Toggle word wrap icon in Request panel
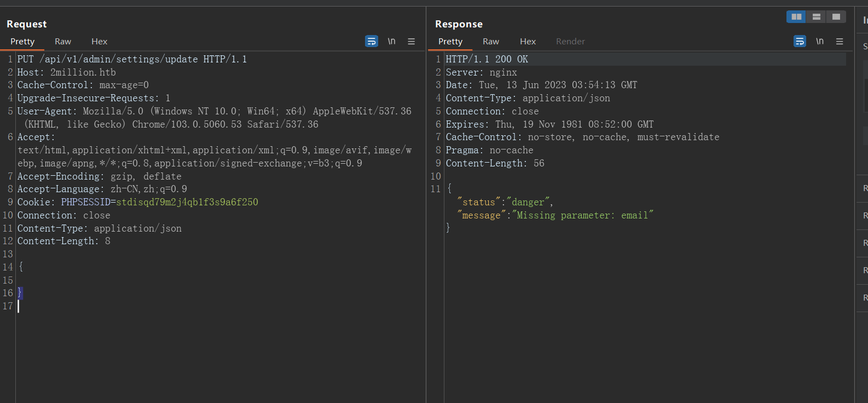 (372, 41)
